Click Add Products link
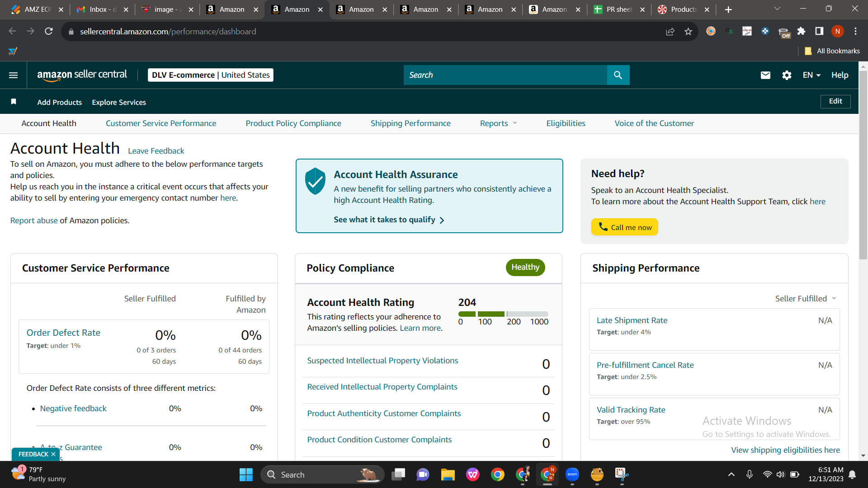Image resolution: width=868 pixels, height=488 pixels. coord(60,103)
